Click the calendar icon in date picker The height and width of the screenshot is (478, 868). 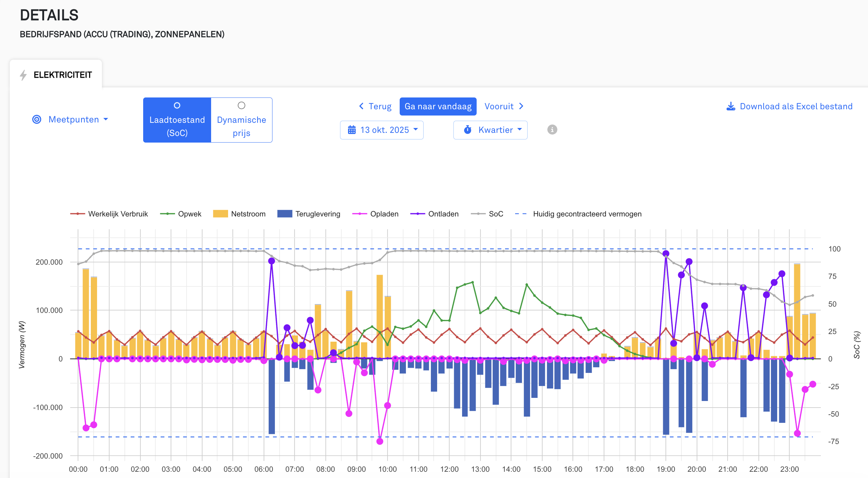tap(351, 130)
